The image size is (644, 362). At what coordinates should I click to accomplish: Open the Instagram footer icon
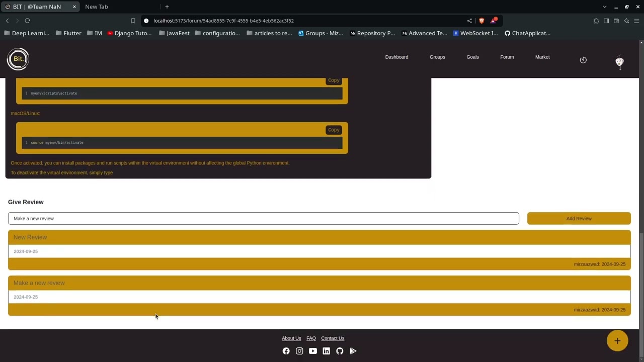coord(299,351)
